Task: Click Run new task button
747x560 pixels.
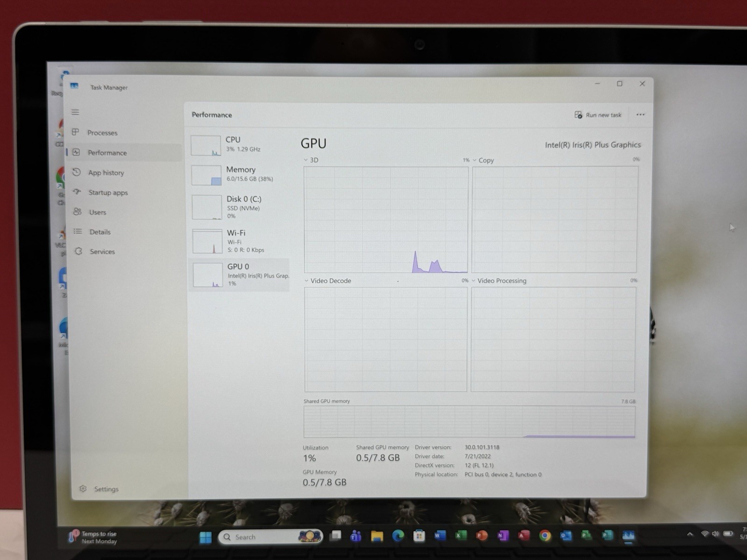Action: tap(598, 115)
